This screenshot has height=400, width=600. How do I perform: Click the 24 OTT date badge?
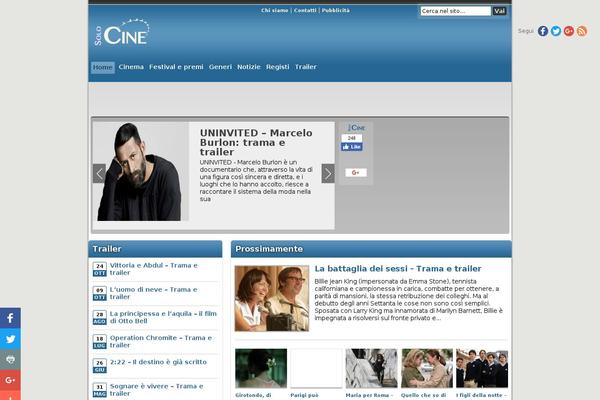pos(99,269)
